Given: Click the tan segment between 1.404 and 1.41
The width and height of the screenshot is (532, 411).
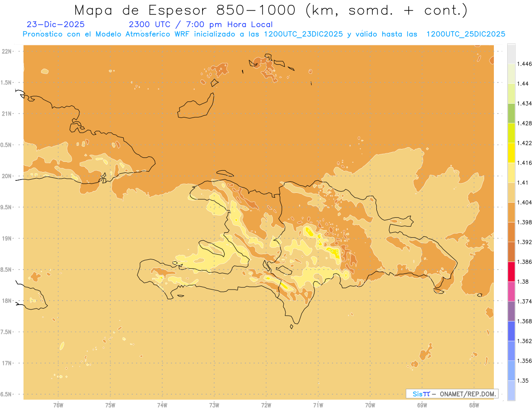Looking at the screenshot, I should click(511, 192).
